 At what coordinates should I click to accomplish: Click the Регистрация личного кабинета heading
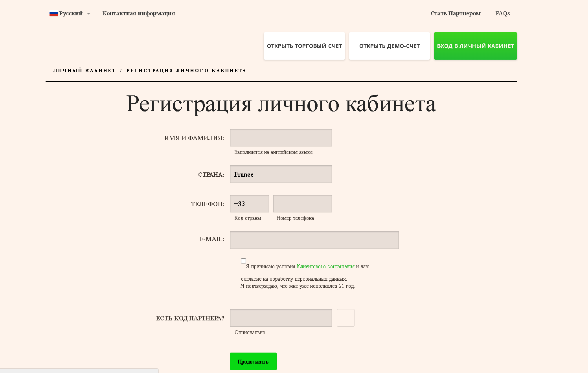pos(281,104)
